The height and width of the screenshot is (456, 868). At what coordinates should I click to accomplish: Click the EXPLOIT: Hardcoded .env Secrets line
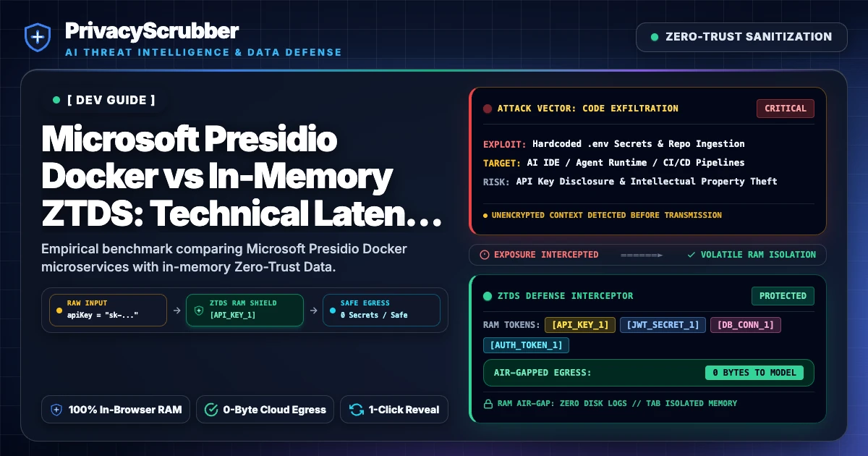coord(614,144)
